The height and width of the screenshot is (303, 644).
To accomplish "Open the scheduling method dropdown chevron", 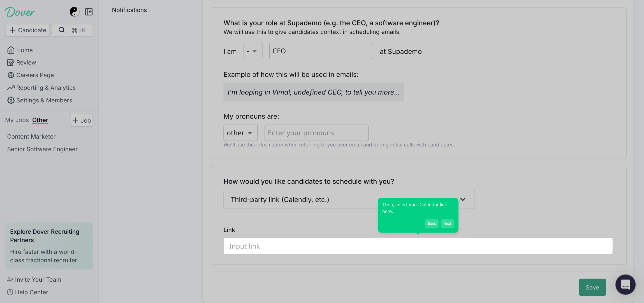I will [x=463, y=199].
